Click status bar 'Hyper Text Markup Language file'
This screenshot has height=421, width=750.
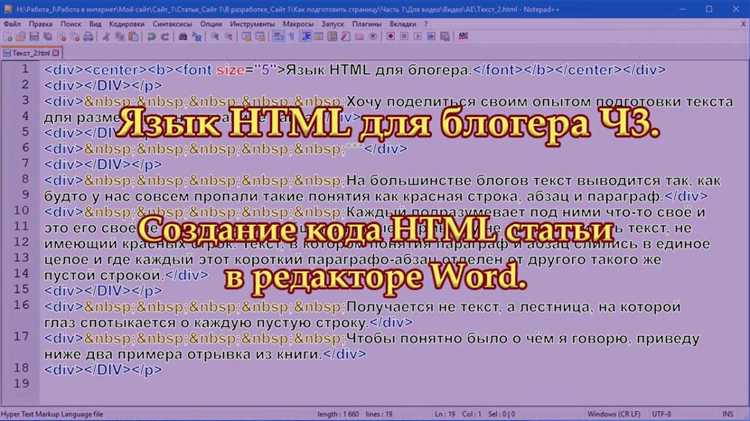coord(52,414)
